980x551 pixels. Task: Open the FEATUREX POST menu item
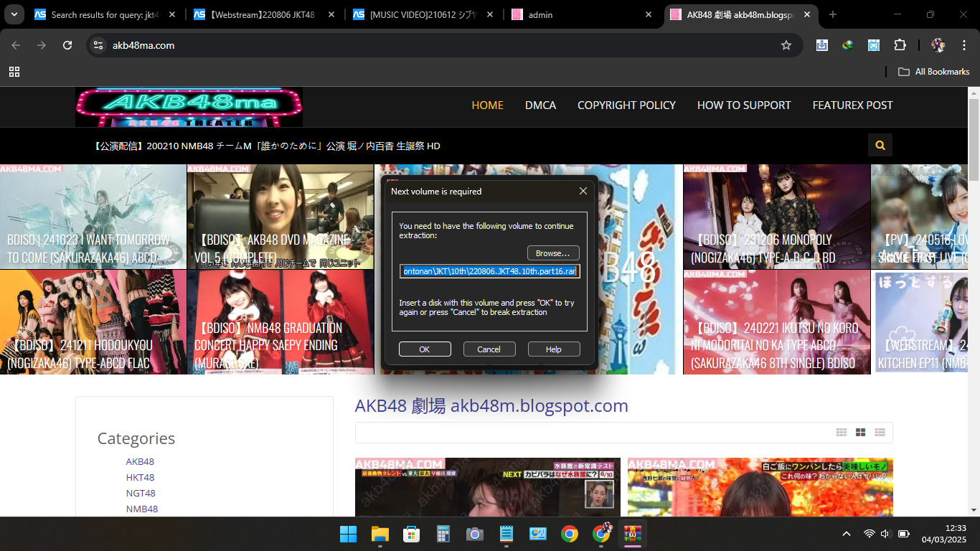pos(852,105)
